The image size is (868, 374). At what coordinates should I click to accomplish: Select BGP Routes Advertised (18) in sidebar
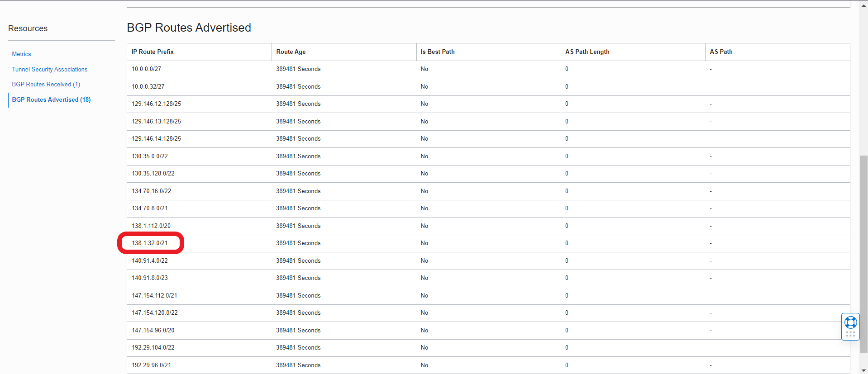(x=51, y=99)
